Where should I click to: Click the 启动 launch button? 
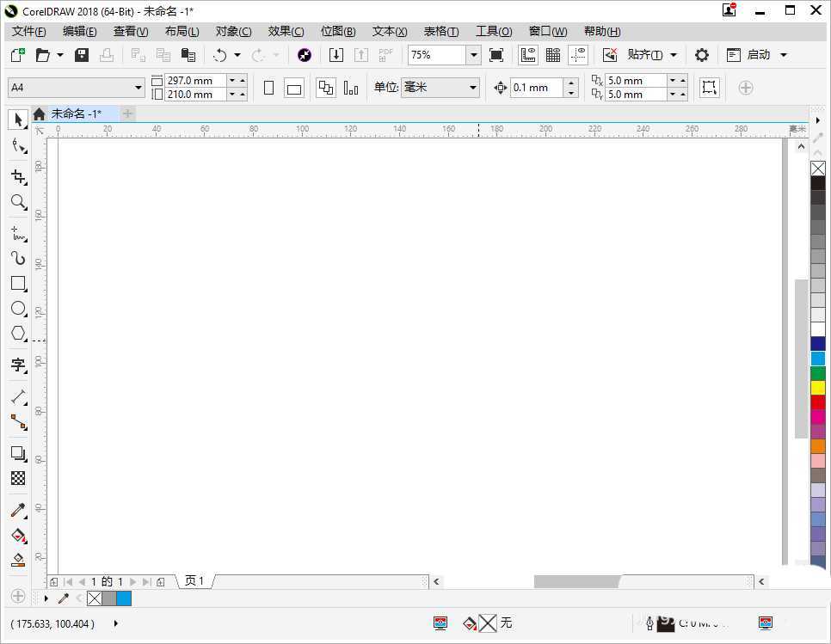point(758,55)
